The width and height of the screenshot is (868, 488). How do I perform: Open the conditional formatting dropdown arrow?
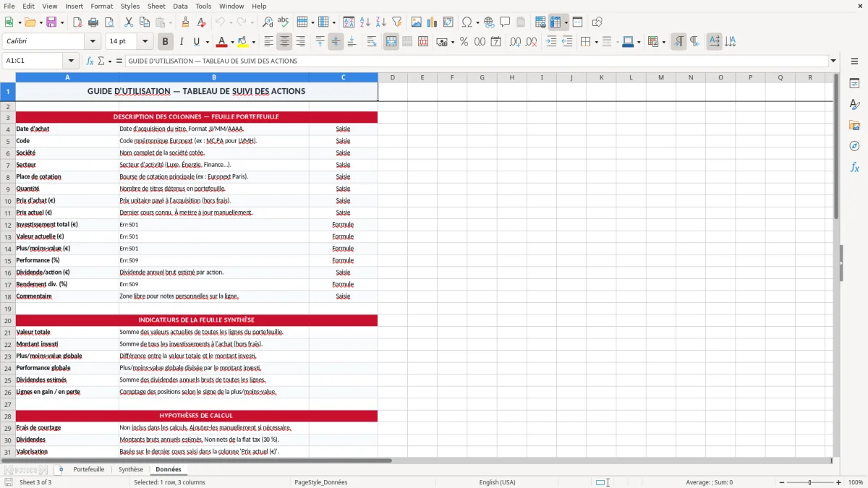pyautogui.click(x=663, y=42)
